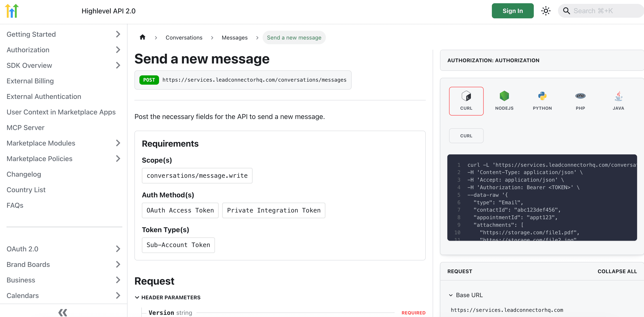Toggle the light/dark theme sun icon

546,11
